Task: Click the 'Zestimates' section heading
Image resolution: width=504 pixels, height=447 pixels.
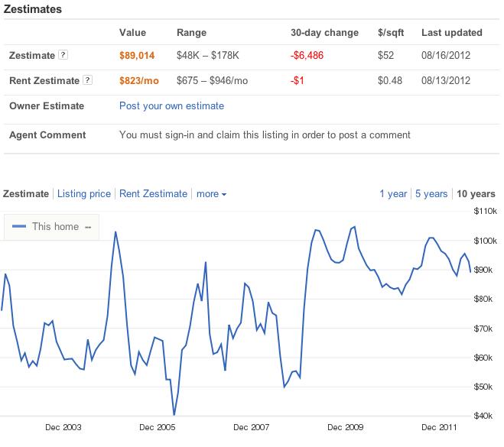Action: click(33, 9)
